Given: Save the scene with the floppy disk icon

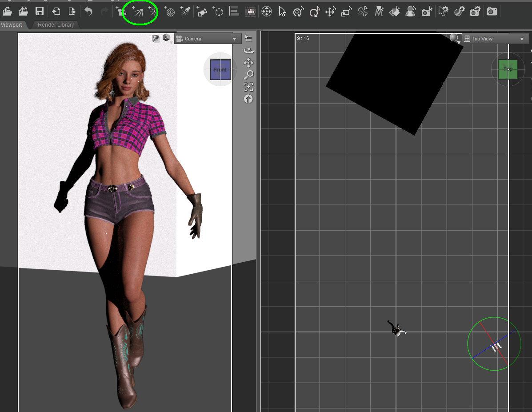Looking at the screenshot, I should click(x=40, y=12).
